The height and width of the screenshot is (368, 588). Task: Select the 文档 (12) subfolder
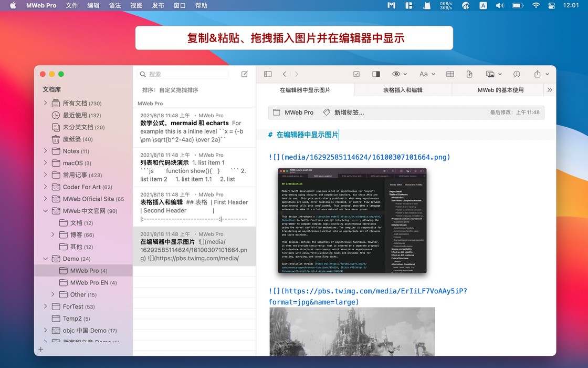pyautogui.click(x=83, y=223)
